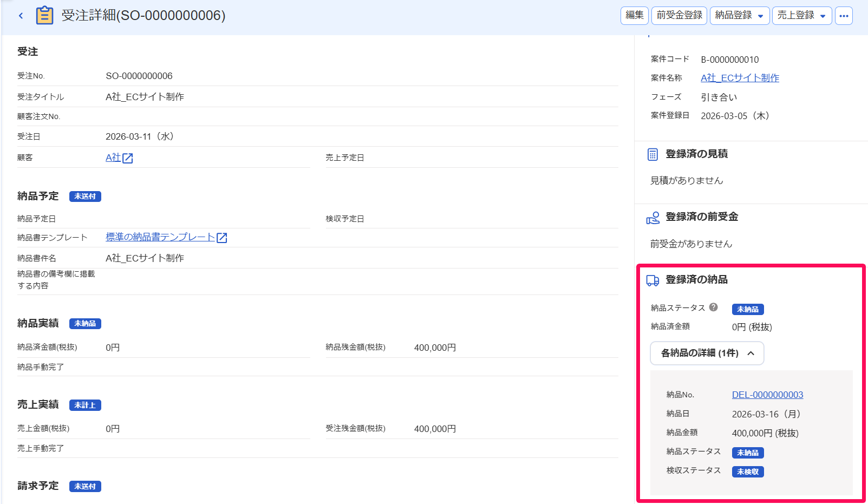Click the 未送付 badge beside 納品予定
The height and width of the screenshot is (504, 868).
tap(85, 197)
